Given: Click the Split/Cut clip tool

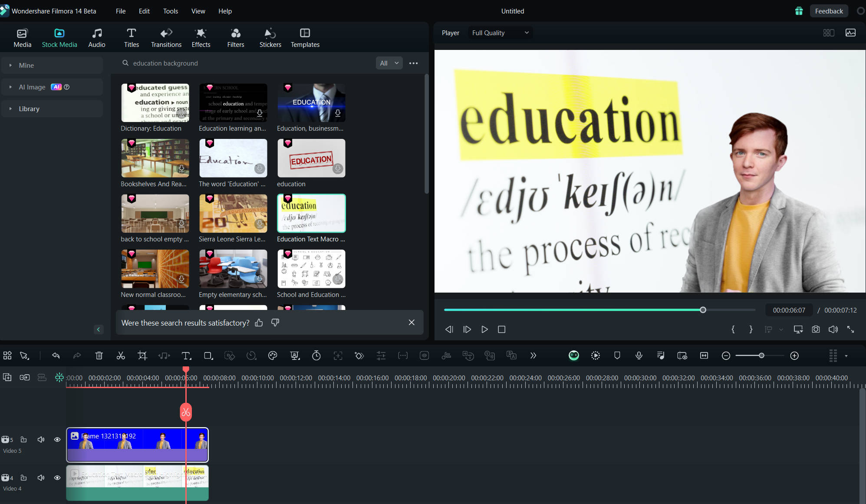Looking at the screenshot, I should (121, 355).
